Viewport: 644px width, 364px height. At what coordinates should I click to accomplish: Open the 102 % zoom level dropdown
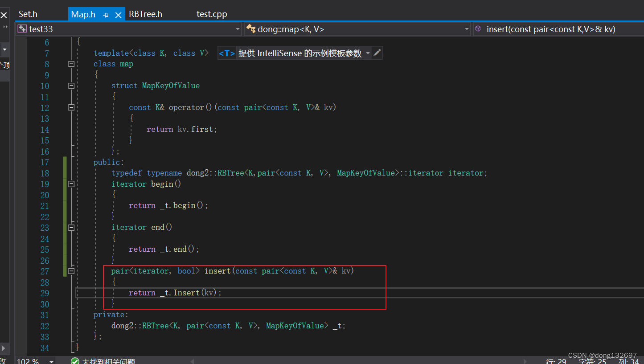point(52,361)
